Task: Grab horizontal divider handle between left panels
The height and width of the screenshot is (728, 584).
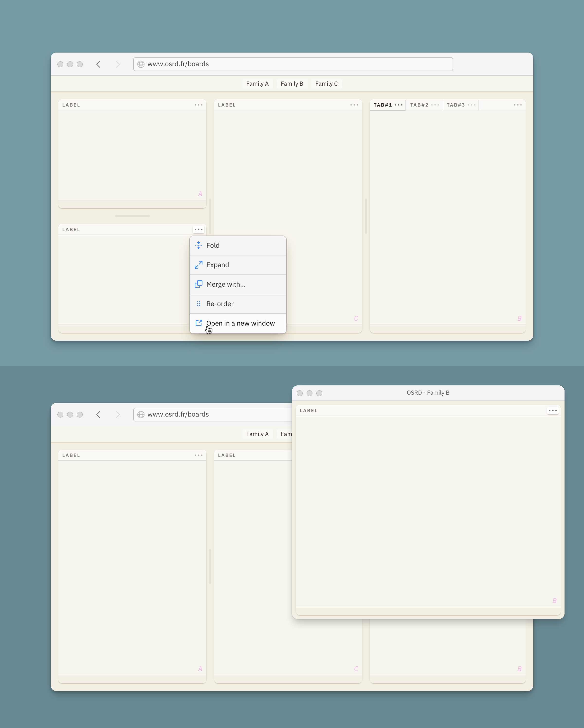Action: pos(132,216)
